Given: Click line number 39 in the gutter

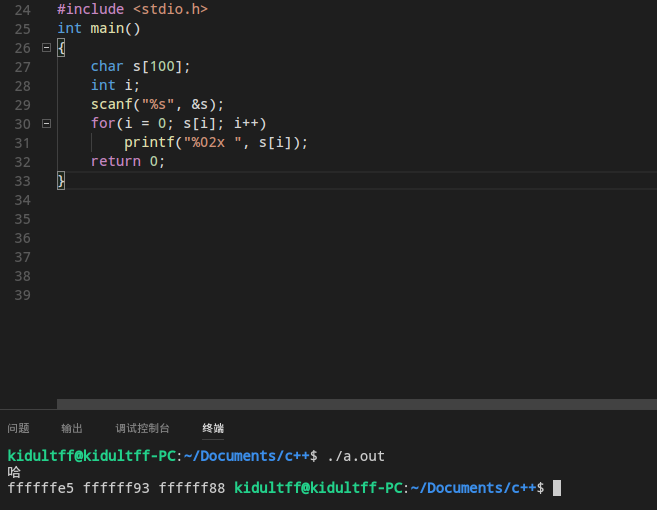Looking at the screenshot, I should tap(23, 295).
